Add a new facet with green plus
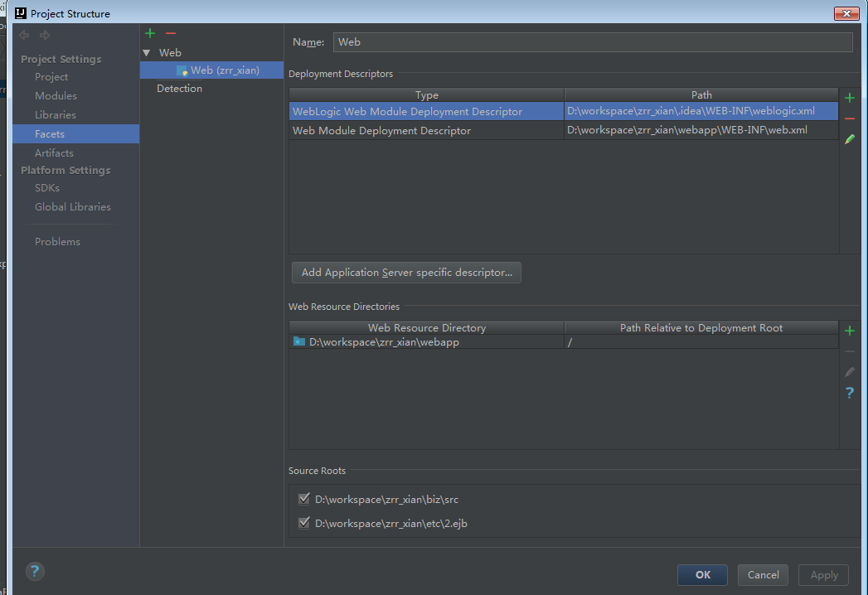This screenshot has height=595, width=868. pos(150,33)
